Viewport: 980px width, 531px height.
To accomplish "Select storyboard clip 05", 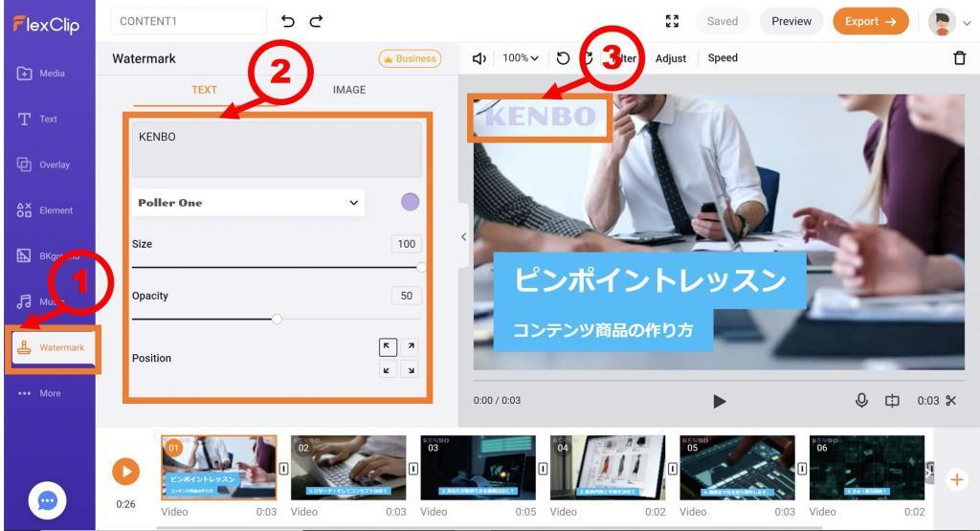I will tap(738, 468).
